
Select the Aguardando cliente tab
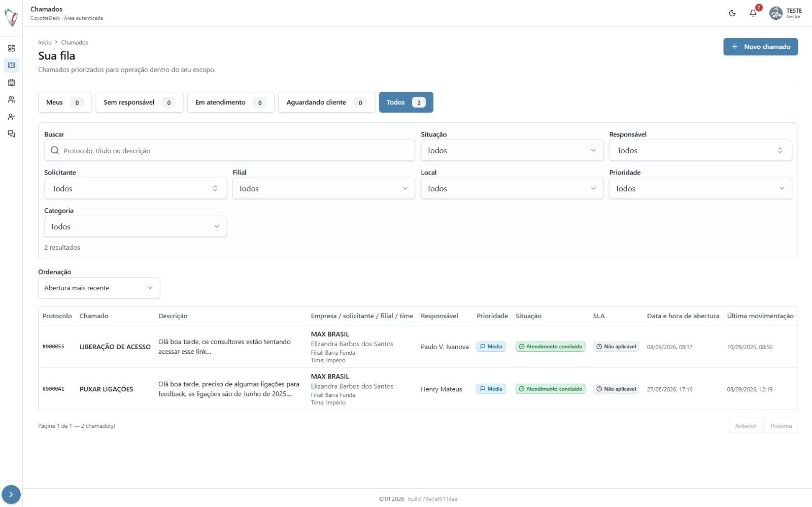pos(327,102)
